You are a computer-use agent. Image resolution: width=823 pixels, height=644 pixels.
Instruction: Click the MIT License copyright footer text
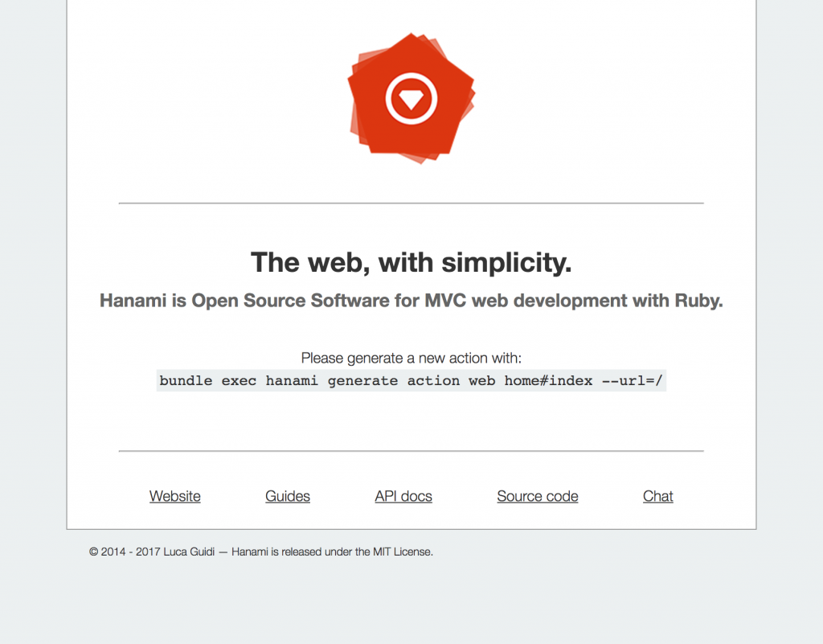click(261, 552)
